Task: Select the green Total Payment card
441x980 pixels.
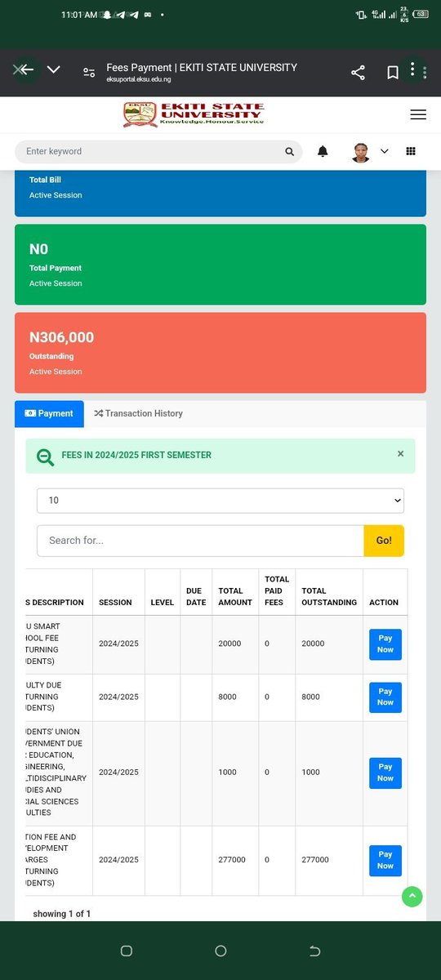Action: coord(220,265)
